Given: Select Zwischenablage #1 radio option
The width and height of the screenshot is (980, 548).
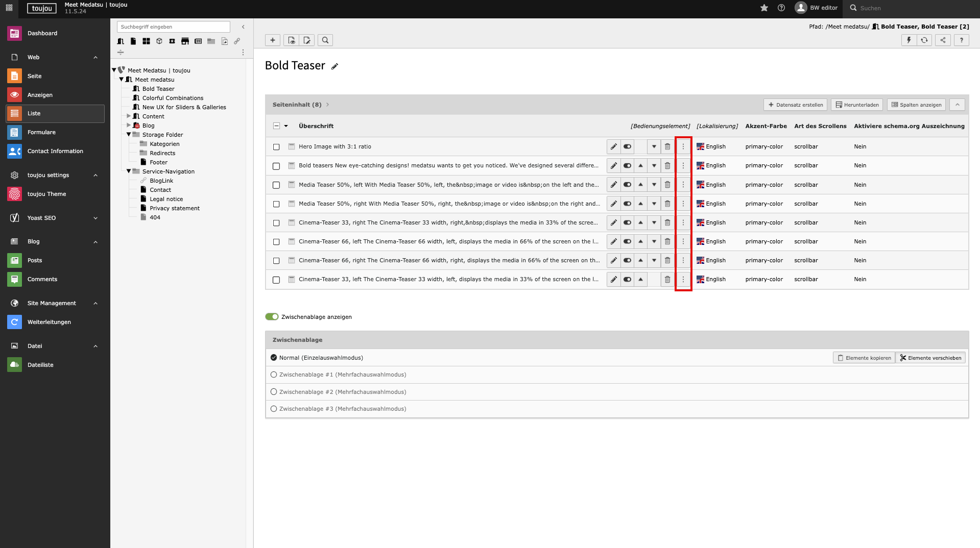Looking at the screenshot, I should (x=274, y=375).
